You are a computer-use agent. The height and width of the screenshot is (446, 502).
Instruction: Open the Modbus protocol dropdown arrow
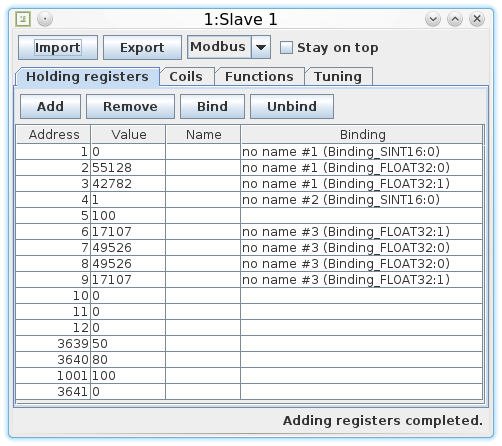(x=261, y=47)
